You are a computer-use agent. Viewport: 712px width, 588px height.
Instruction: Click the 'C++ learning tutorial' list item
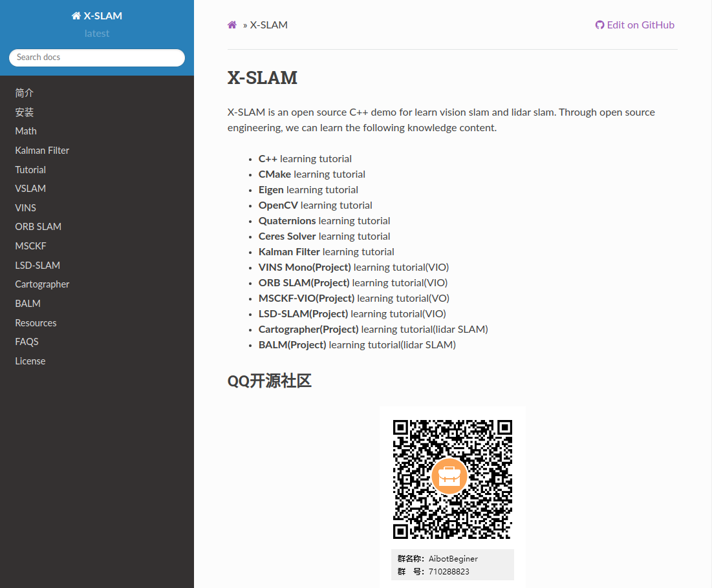[x=305, y=159]
